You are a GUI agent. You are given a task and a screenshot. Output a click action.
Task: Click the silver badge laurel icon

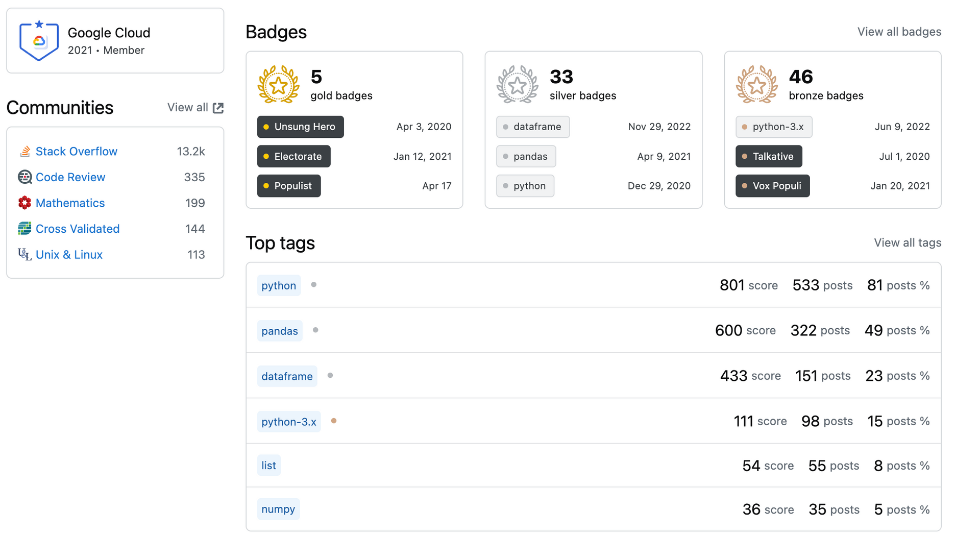pyautogui.click(x=517, y=85)
